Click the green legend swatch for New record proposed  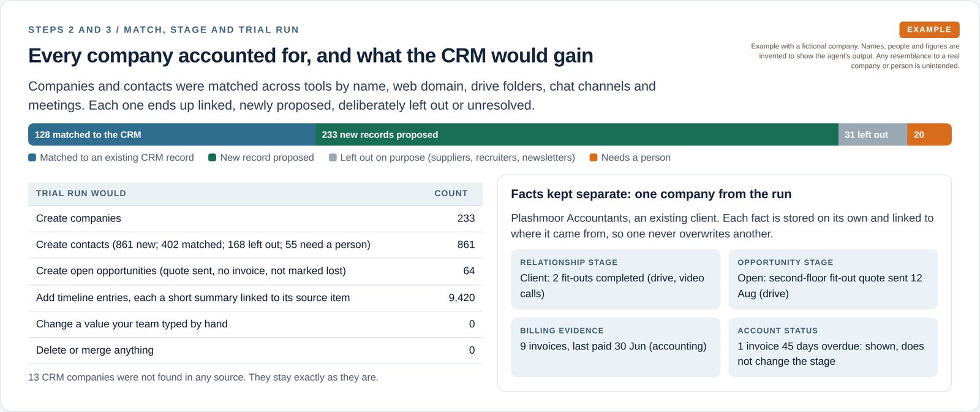(x=213, y=158)
